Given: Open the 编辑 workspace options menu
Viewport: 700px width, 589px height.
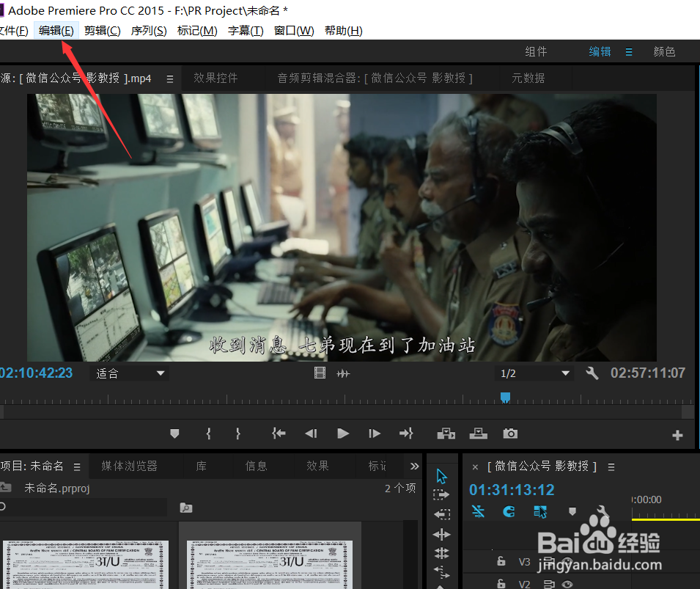Looking at the screenshot, I should pyautogui.click(x=629, y=52).
